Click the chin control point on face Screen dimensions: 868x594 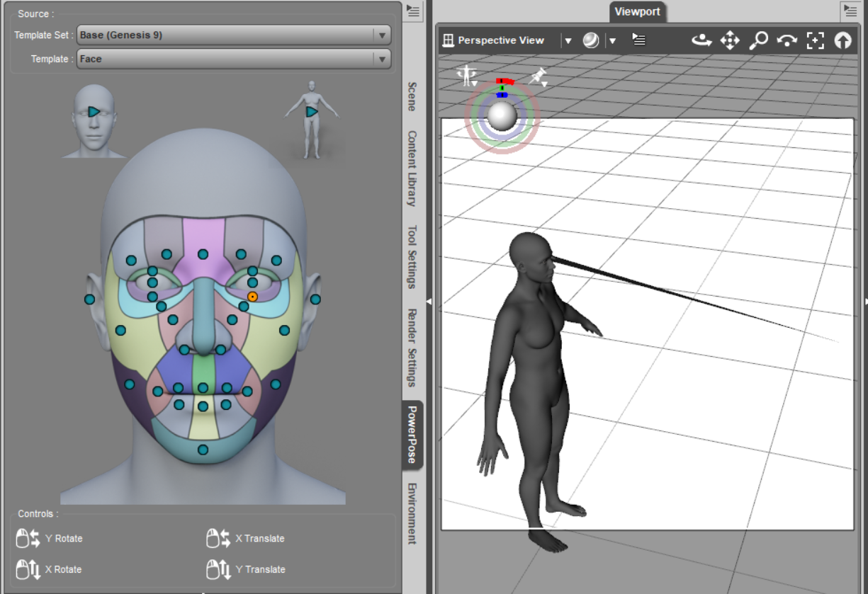click(203, 450)
